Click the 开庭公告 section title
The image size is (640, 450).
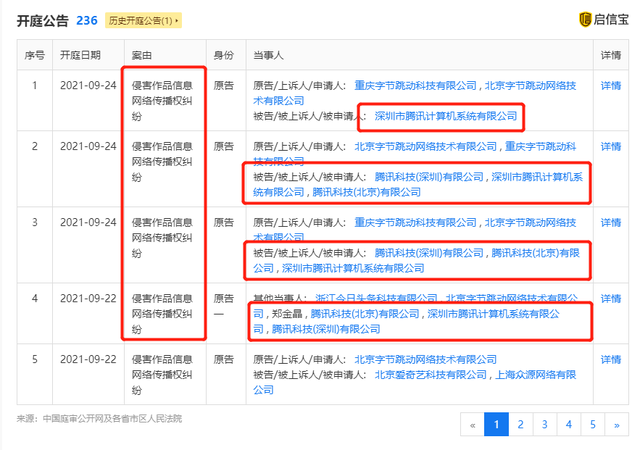point(42,20)
